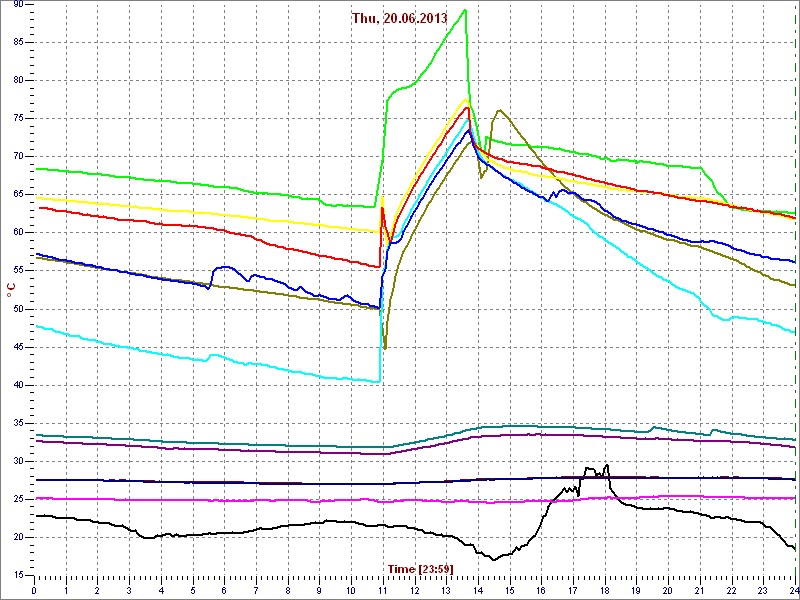This screenshot has height=600, width=800.
Task: Select the 45 label on the temperature axis
Action: pyautogui.click(x=16, y=347)
